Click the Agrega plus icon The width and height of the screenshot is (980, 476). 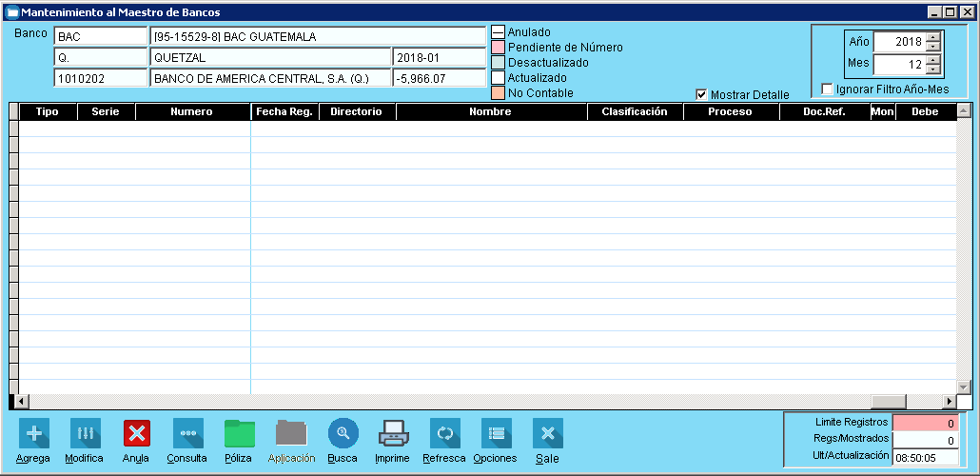(34, 434)
